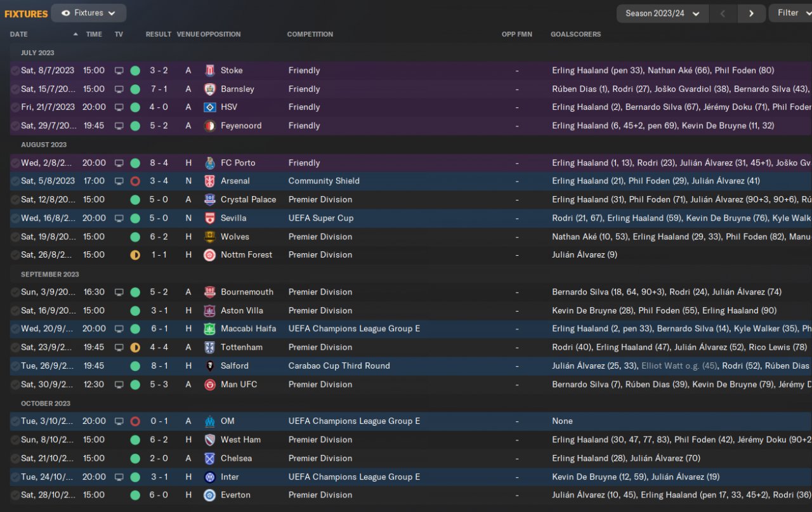Toggle the check circle on the Salford fixture row
Screen dimensions: 812x512
point(15,366)
